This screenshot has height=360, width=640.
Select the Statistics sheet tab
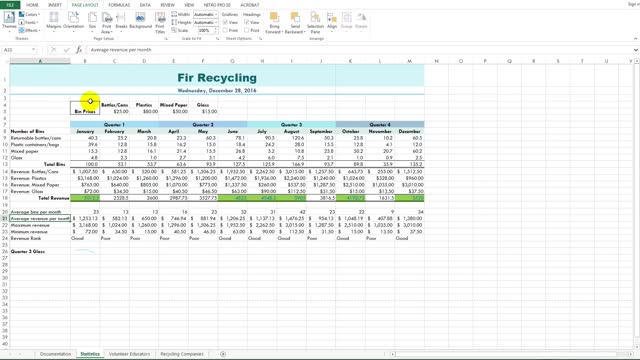(90, 354)
